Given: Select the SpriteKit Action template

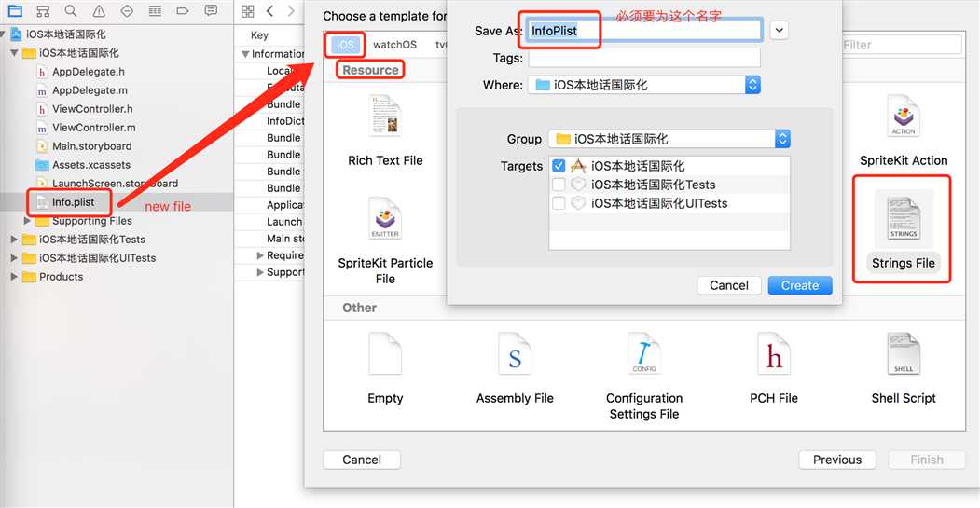Looking at the screenshot, I should click(x=904, y=131).
